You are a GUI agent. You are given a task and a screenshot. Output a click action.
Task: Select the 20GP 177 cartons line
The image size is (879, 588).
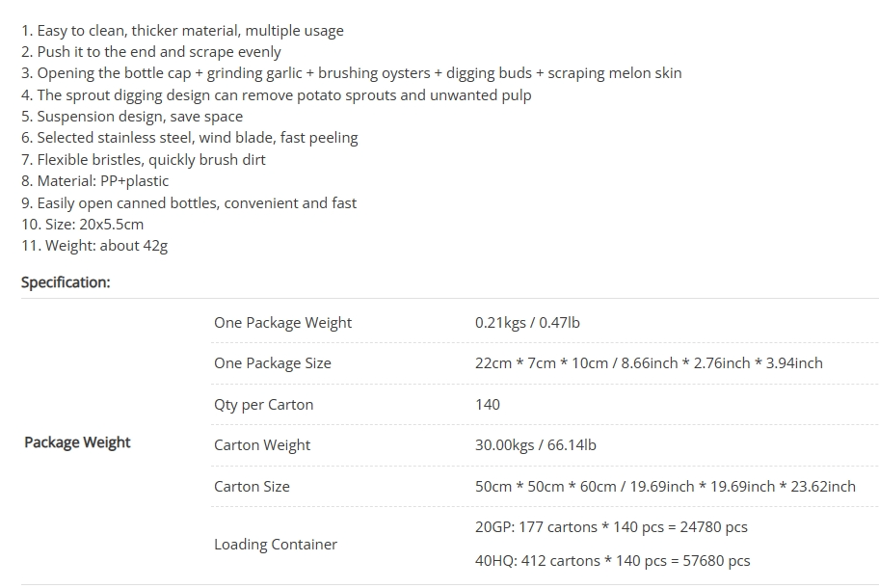(611, 527)
